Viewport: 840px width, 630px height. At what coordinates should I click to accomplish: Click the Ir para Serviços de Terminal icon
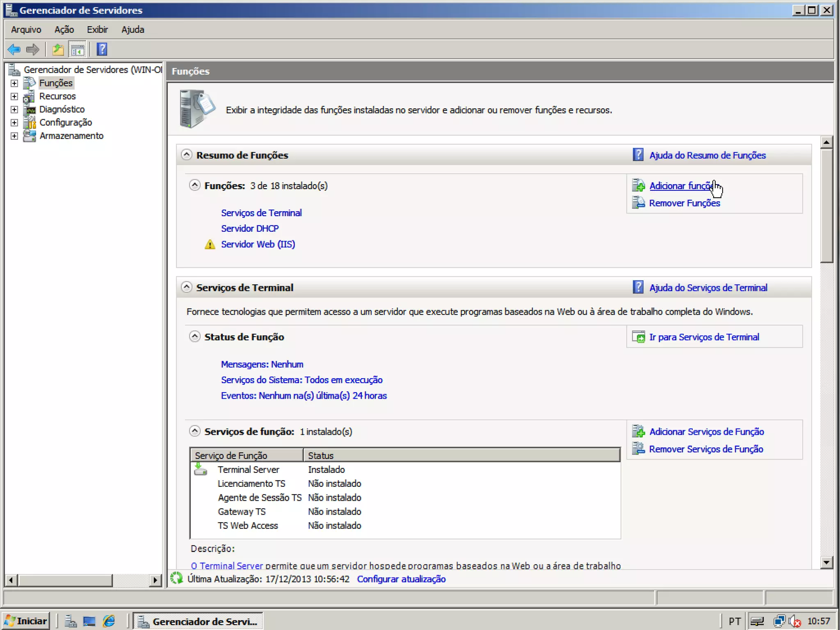coord(638,337)
